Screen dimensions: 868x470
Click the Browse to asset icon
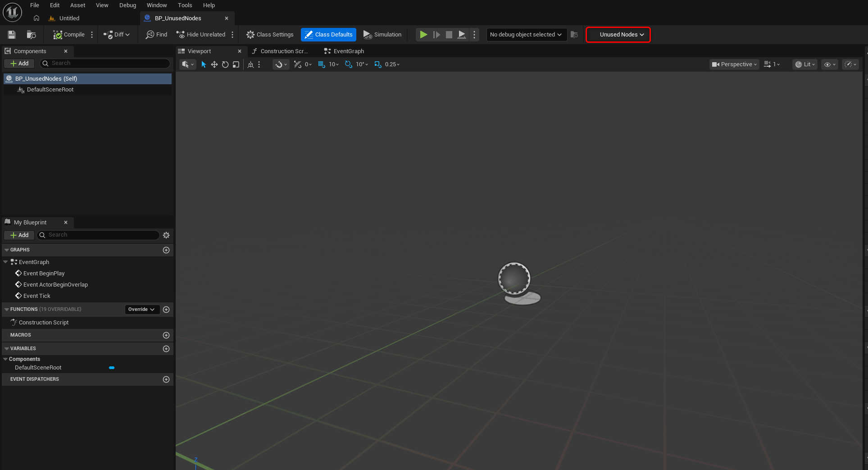click(x=31, y=35)
